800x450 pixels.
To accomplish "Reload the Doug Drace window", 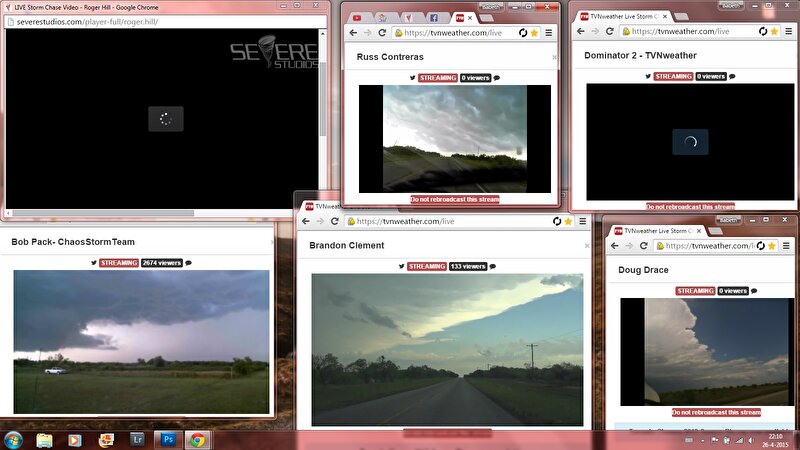I will click(643, 246).
